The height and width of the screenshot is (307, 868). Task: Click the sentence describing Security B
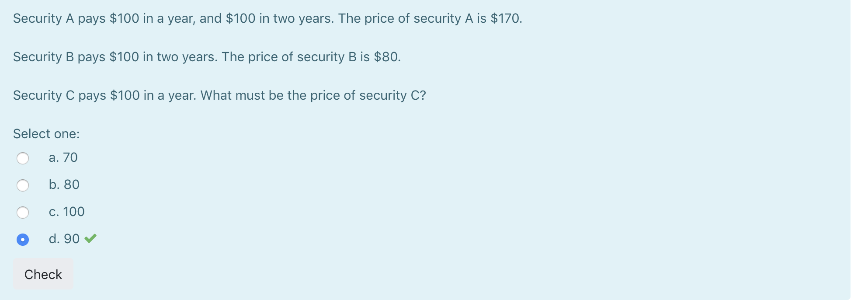pos(207,56)
